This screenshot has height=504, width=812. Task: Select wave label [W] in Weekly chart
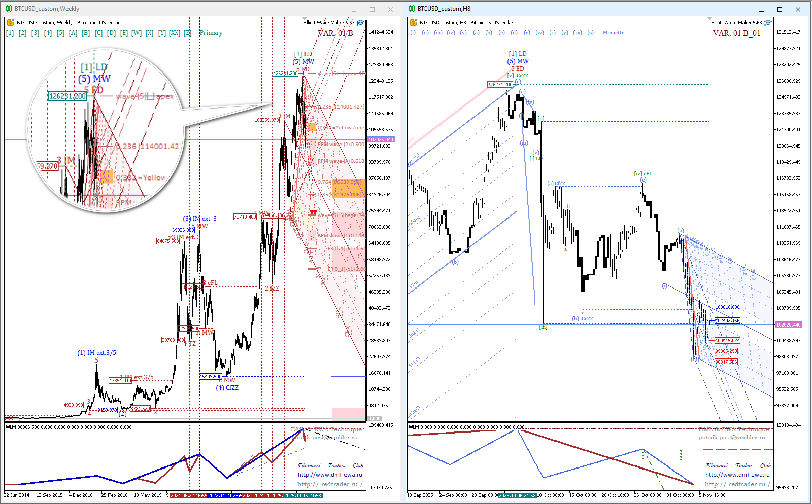(x=137, y=33)
